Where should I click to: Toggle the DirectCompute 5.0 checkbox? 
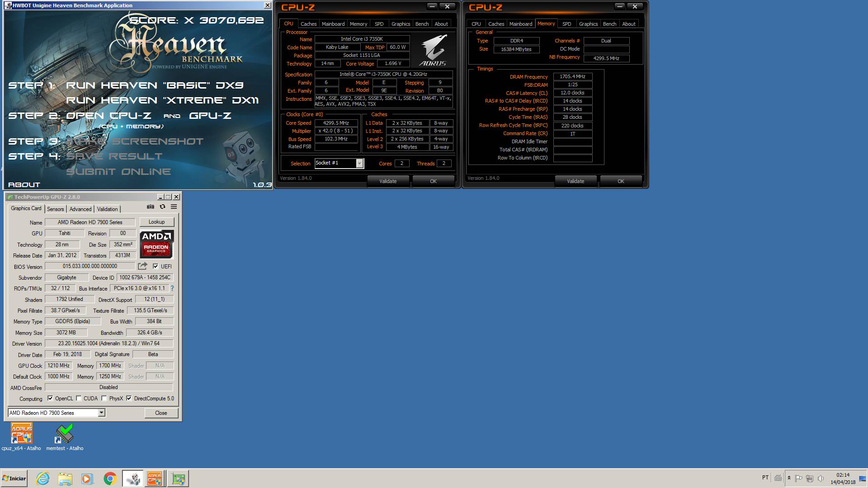coord(129,399)
